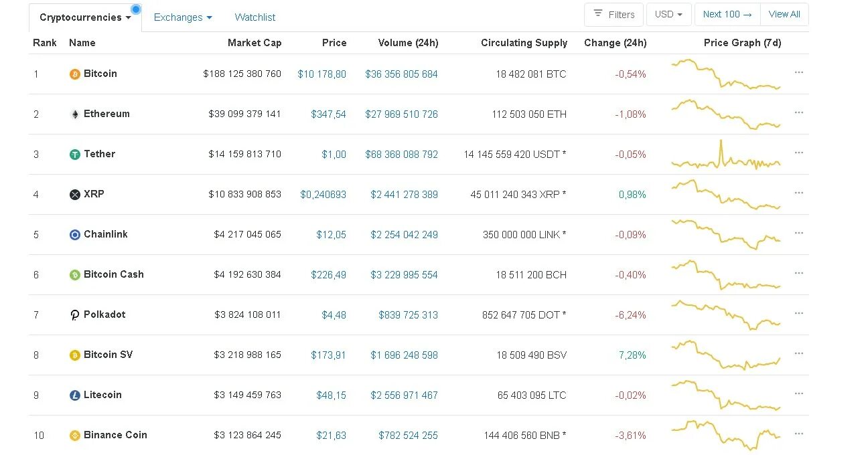This screenshot has width=868, height=455.
Task: Expand the Exchanges dropdown
Action: 183,17
